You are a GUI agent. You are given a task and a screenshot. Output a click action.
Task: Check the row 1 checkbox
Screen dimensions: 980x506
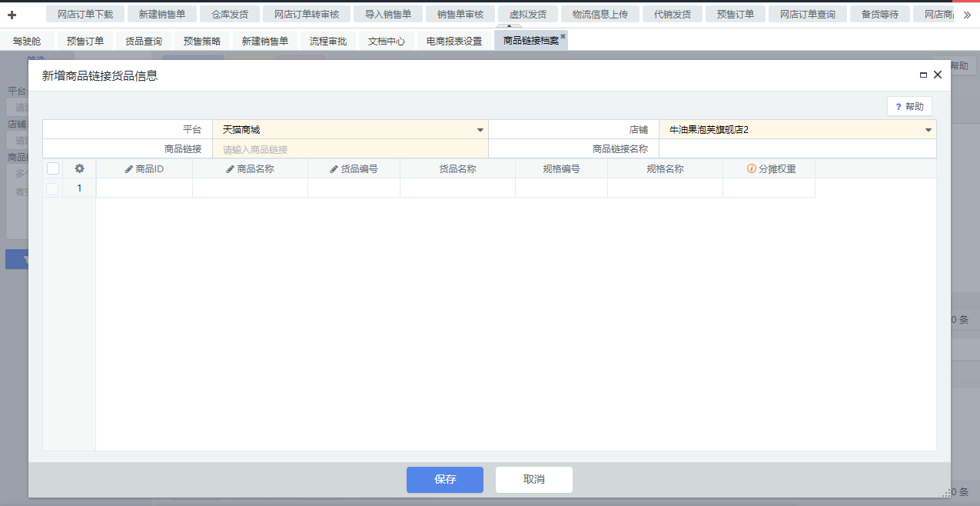(x=53, y=188)
